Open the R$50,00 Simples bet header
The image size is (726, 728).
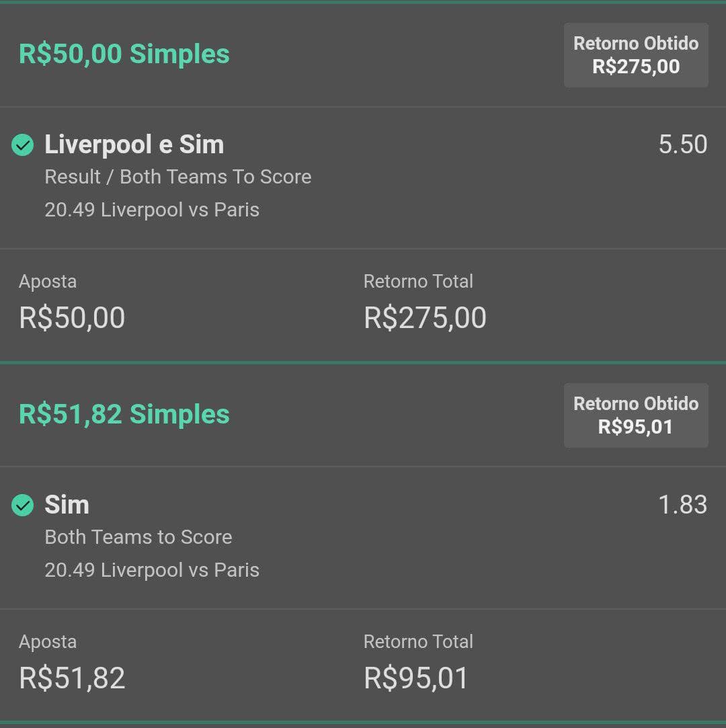[124, 54]
